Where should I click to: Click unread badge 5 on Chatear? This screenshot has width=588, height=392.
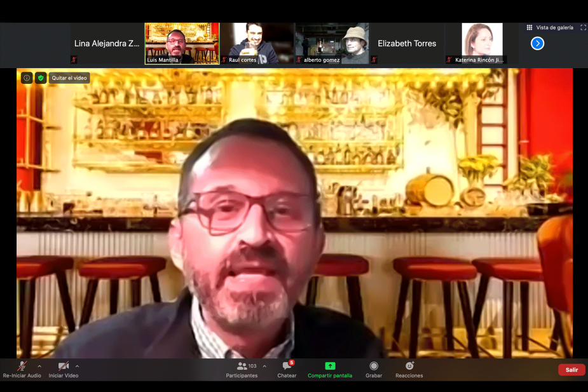292,362
